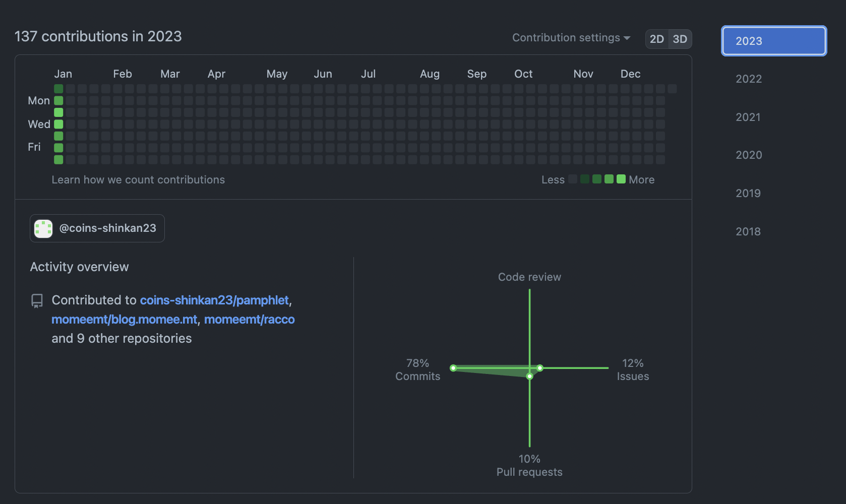Viewport: 846px width, 504px height.
Task: Click the 10% Pull requests chart label
Action: (x=529, y=466)
